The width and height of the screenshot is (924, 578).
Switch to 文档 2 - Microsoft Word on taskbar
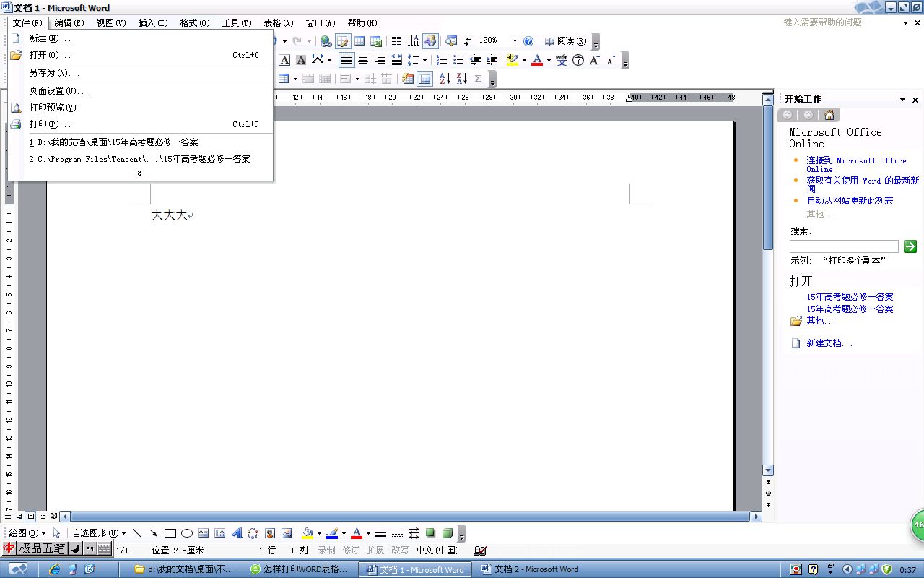click(530, 569)
